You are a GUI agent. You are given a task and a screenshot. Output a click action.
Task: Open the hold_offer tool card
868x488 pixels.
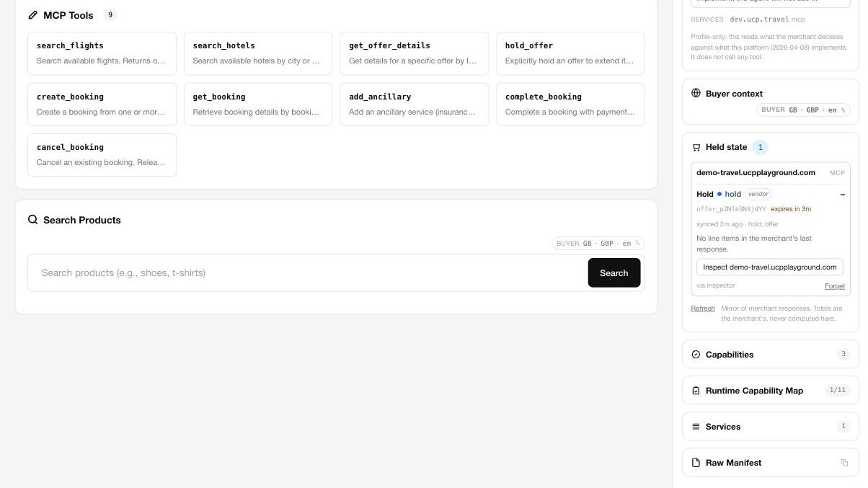[x=570, y=53]
